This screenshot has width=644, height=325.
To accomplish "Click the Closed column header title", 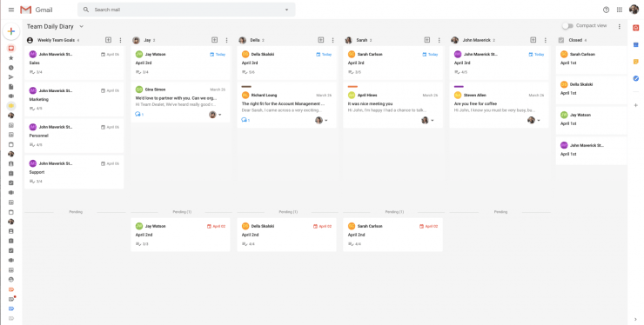I will [575, 40].
